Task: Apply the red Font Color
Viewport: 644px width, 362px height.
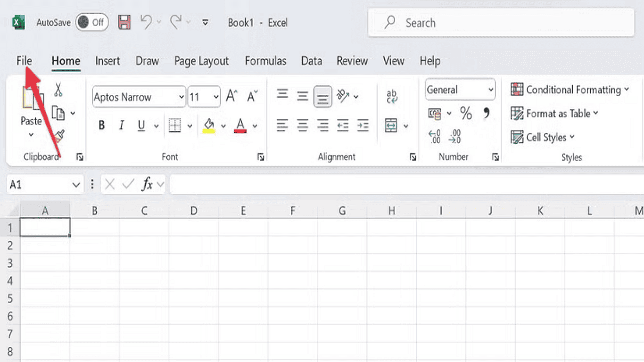Action: 240,125
